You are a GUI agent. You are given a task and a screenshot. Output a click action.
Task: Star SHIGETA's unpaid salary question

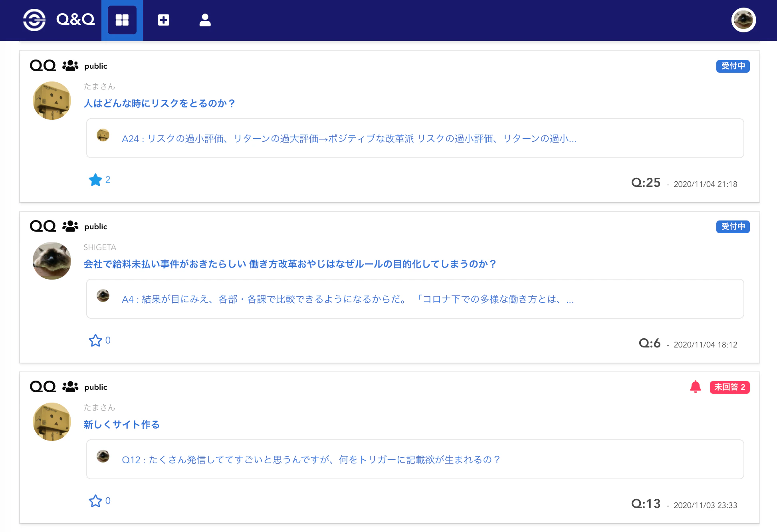point(95,340)
